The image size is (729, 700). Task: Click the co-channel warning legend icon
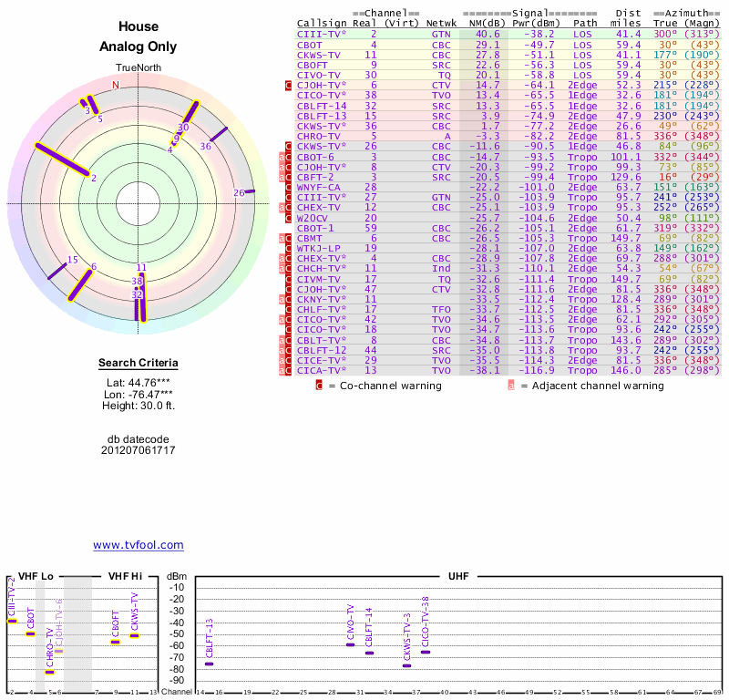click(319, 386)
